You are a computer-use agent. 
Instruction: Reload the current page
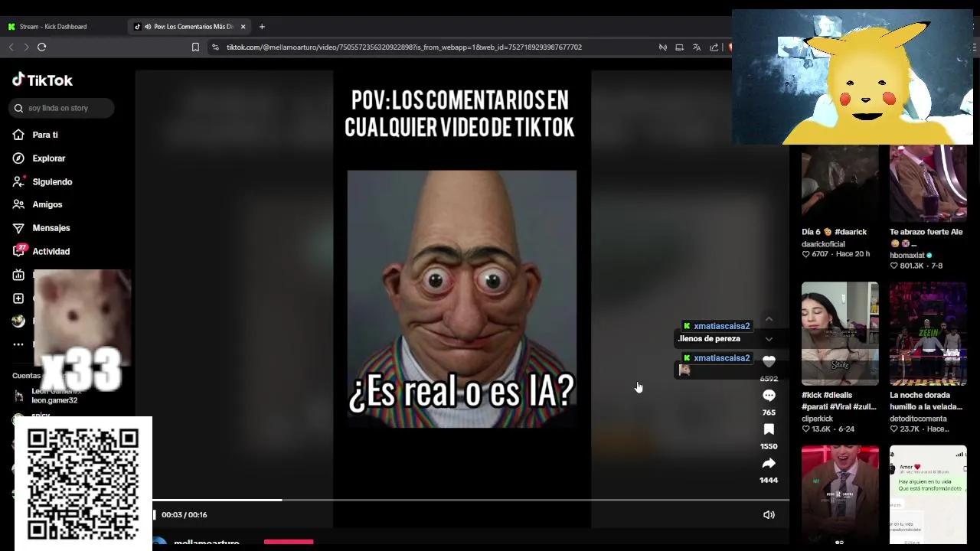click(42, 47)
